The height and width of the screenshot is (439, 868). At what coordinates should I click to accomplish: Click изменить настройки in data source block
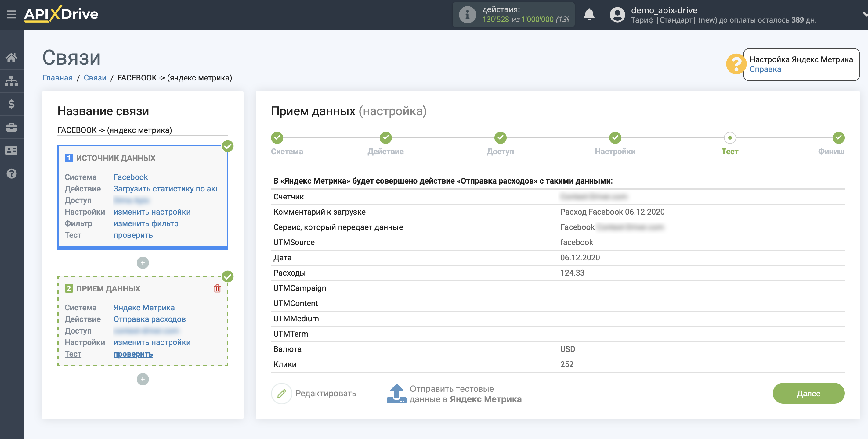click(152, 212)
